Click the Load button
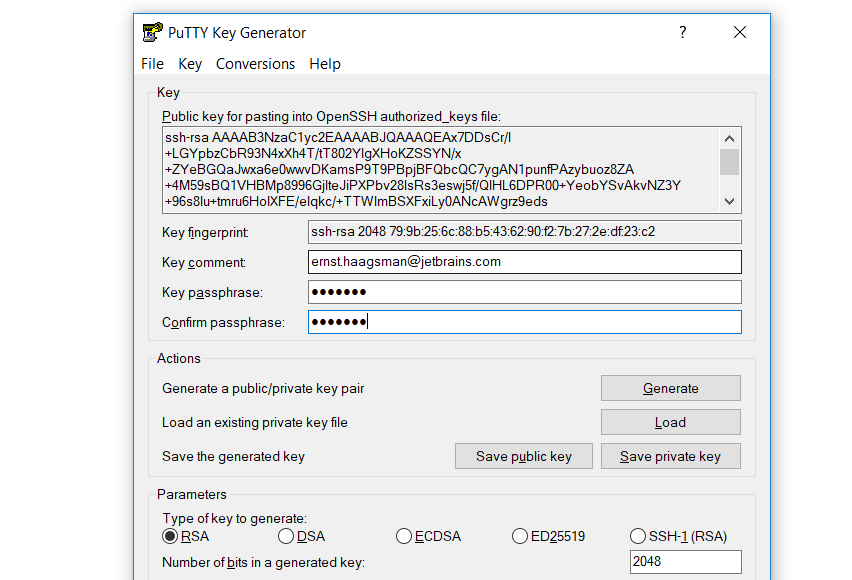852x580 pixels. (671, 422)
